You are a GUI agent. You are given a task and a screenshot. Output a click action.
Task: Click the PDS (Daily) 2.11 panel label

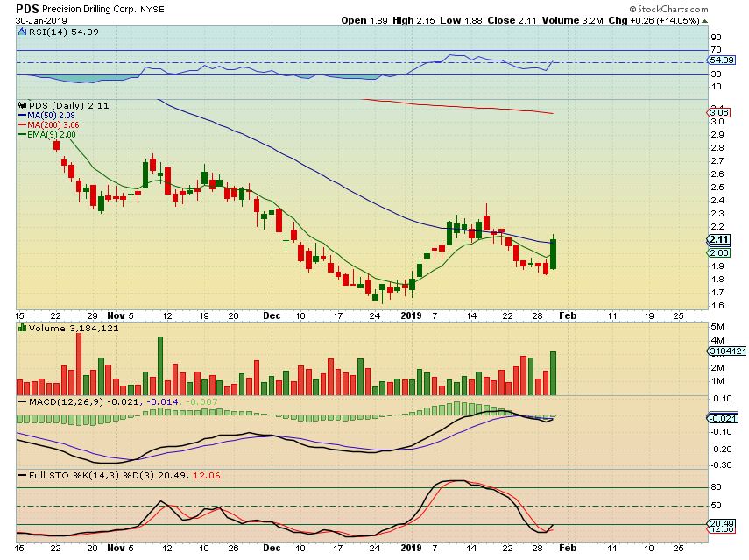pos(69,105)
